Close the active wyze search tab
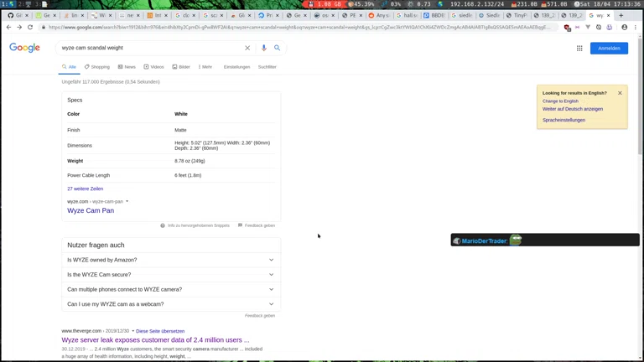 click(x=608, y=16)
